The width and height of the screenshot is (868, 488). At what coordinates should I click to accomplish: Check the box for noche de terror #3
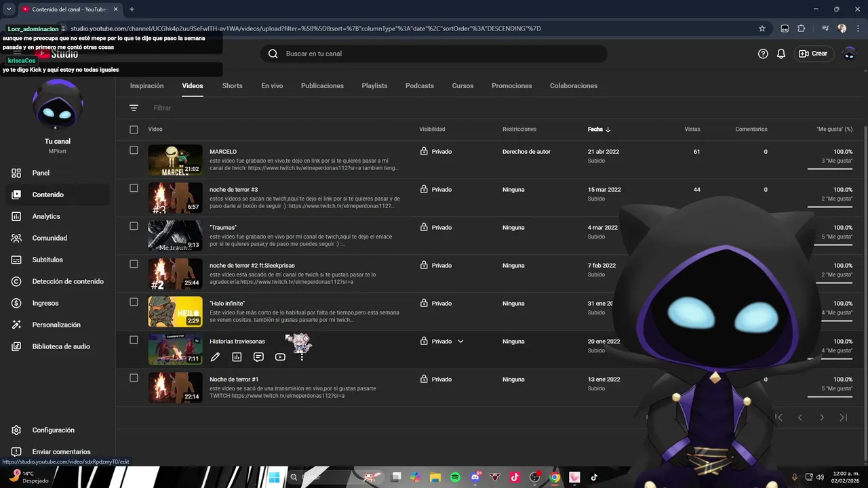click(134, 188)
